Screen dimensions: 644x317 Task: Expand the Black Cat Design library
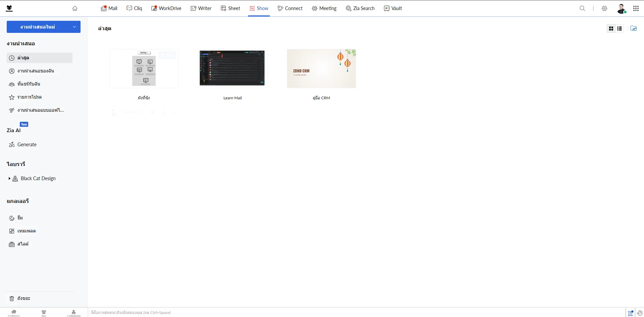(9, 178)
